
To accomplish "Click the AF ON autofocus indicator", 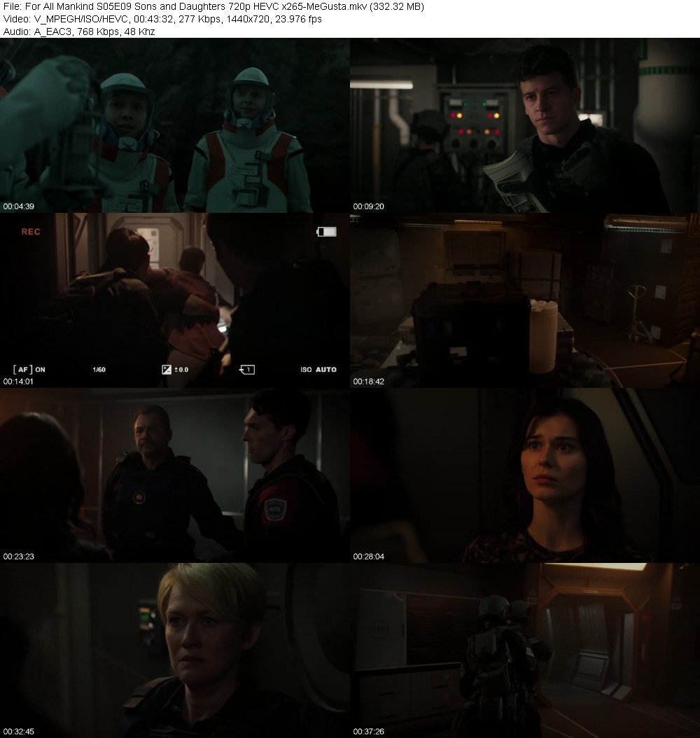I will point(29,370).
